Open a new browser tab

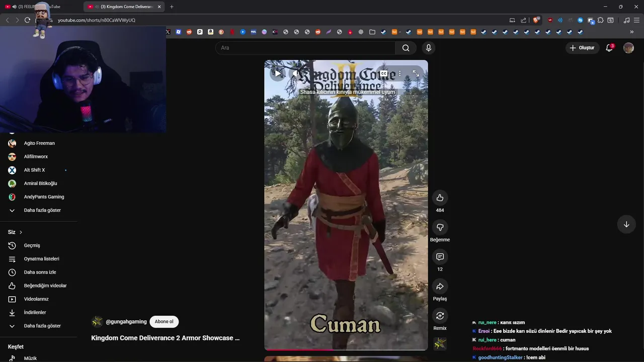point(172,7)
